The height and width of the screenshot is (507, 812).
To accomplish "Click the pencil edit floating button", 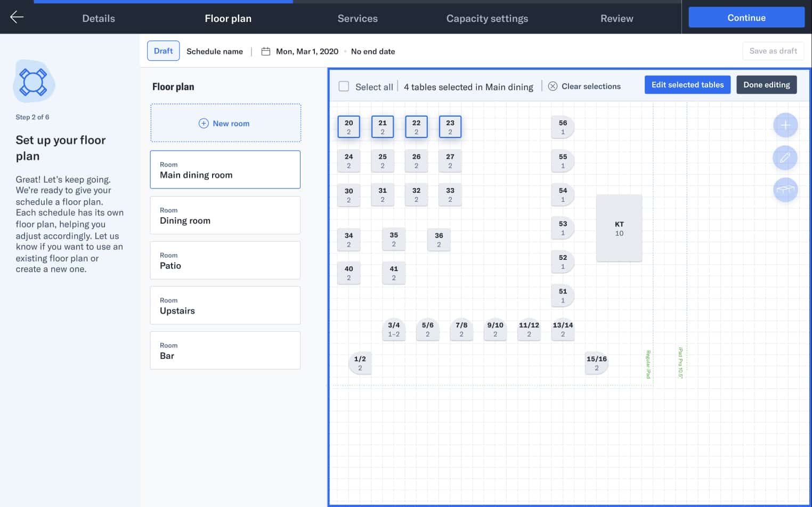I will tap(785, 158).
